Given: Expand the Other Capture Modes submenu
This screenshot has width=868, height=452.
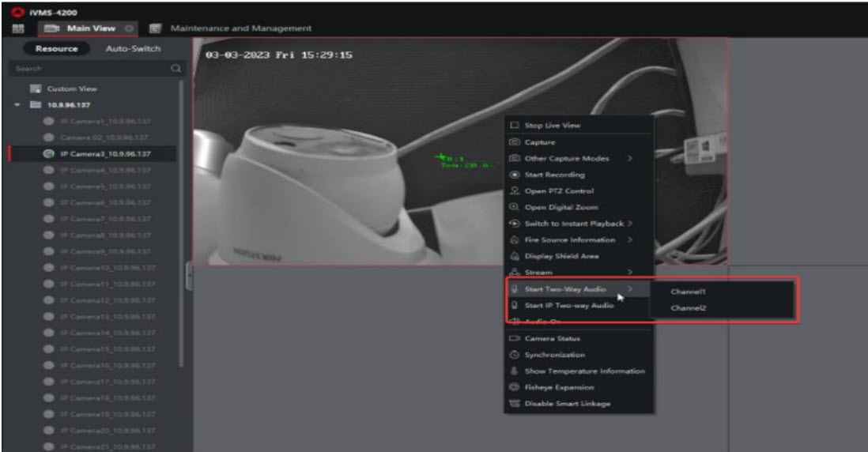Looking at the screenshot, I should (630, 159).
